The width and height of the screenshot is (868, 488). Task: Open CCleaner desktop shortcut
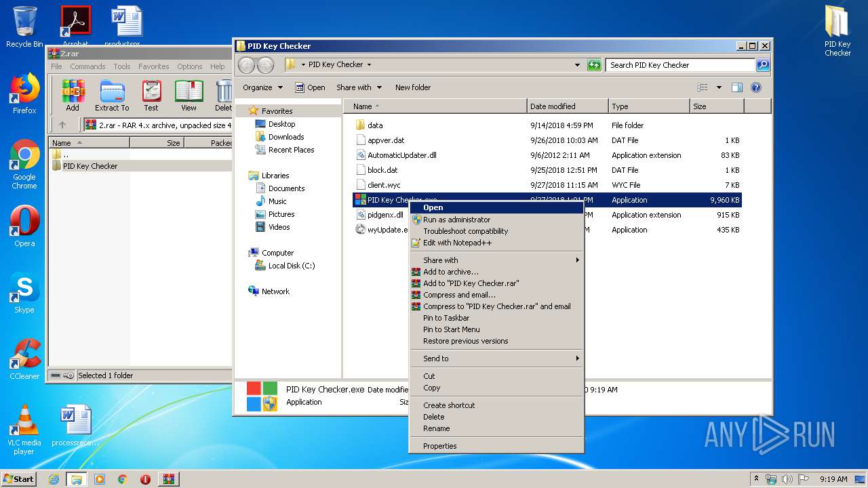point(24,360)
